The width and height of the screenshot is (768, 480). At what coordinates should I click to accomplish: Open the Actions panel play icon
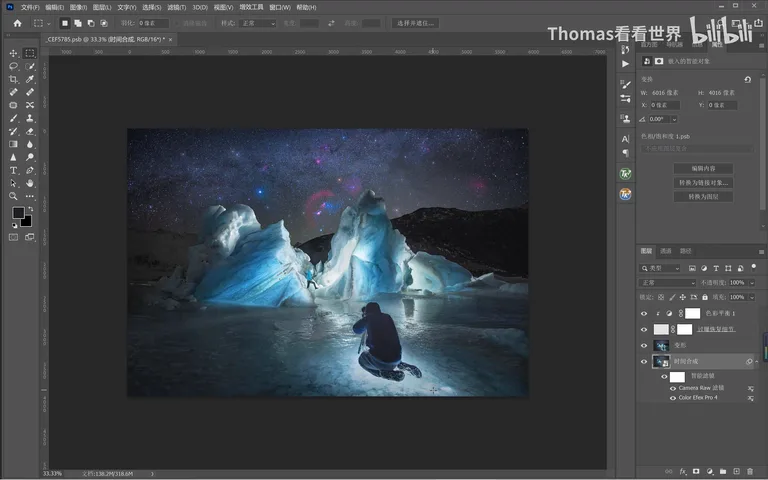tap(625, 64)
